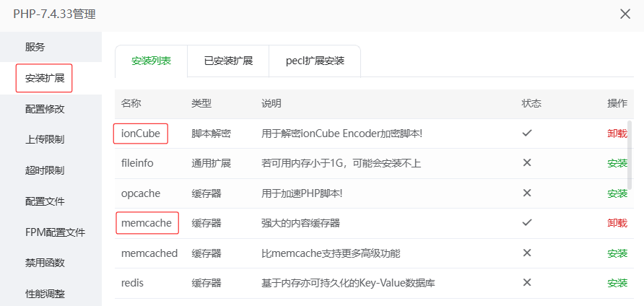Open FPM配置文件 section

click(55, 232)
